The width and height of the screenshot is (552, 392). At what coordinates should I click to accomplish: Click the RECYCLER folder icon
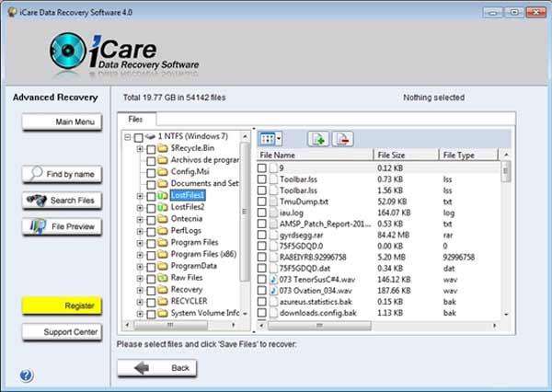[x=162, y=302]
